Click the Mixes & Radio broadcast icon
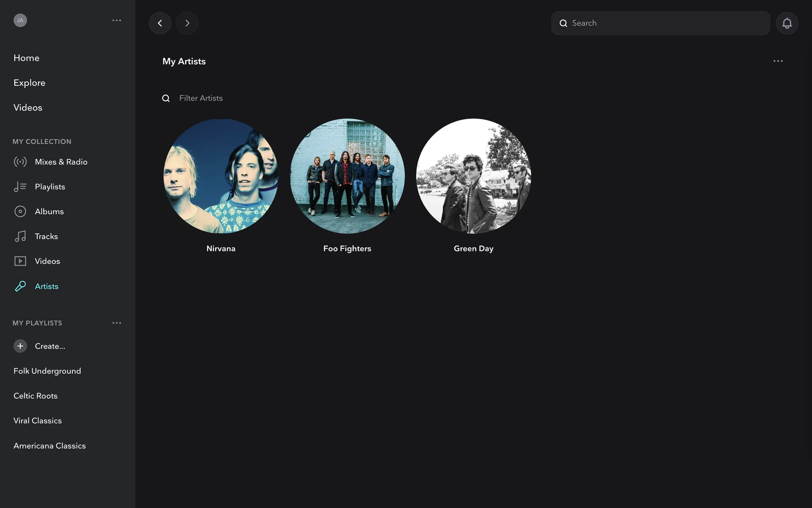 point(20,162)
